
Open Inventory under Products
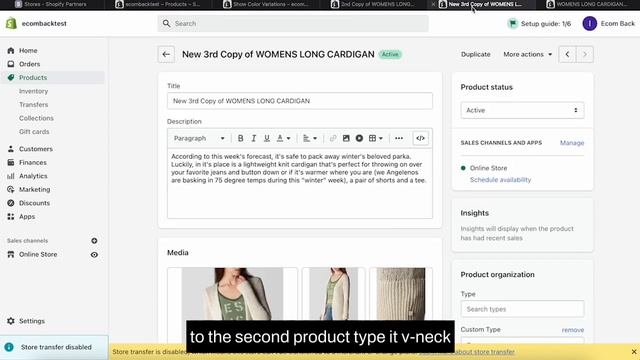pos(33,91)
